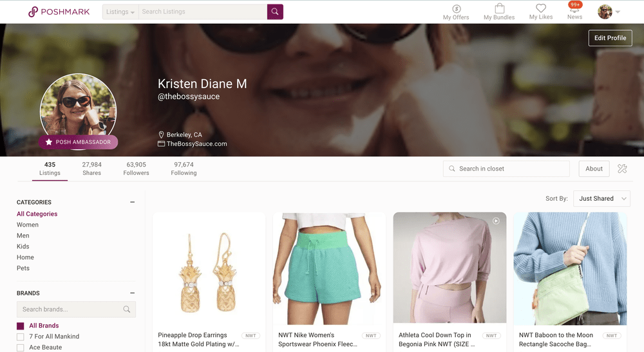The width and height of the screenshot is (644, 352).
Task: Open the account menu arrow
Action: [618, 12]
